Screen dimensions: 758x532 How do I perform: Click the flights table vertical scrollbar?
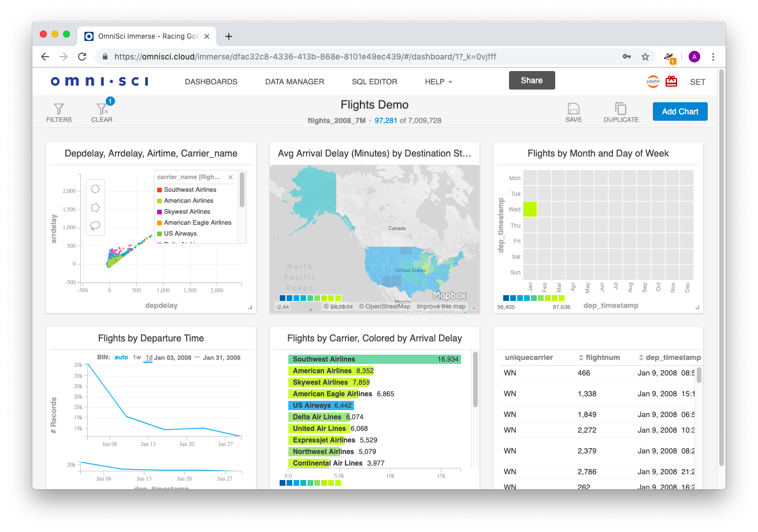[698, 375]
